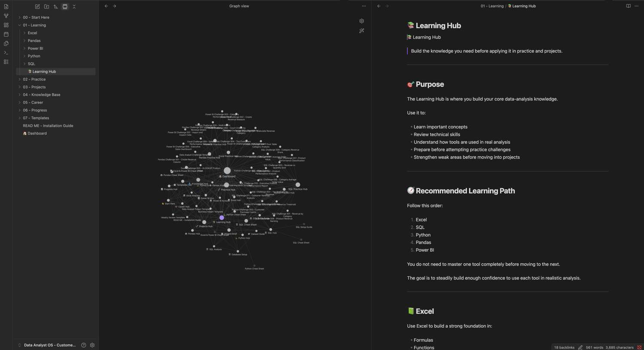Toggle editing mode pencil in status bar
Image resolution: width=644 pixels, height=350 pixels.
coord(580,347)
